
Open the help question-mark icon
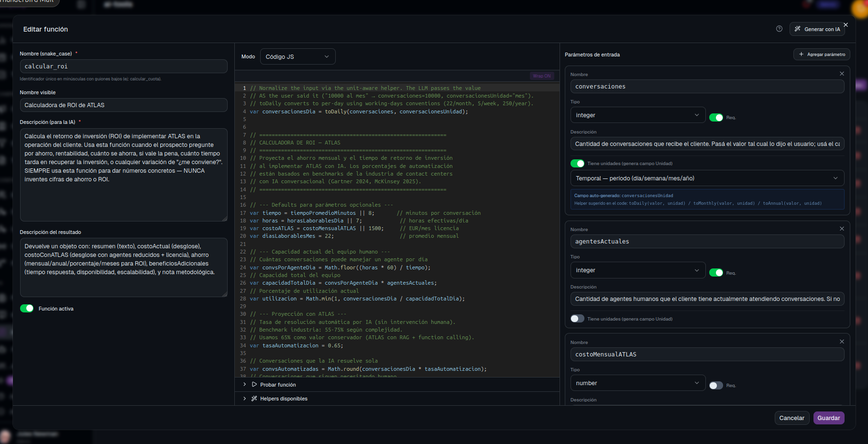(x=779, y=29)
